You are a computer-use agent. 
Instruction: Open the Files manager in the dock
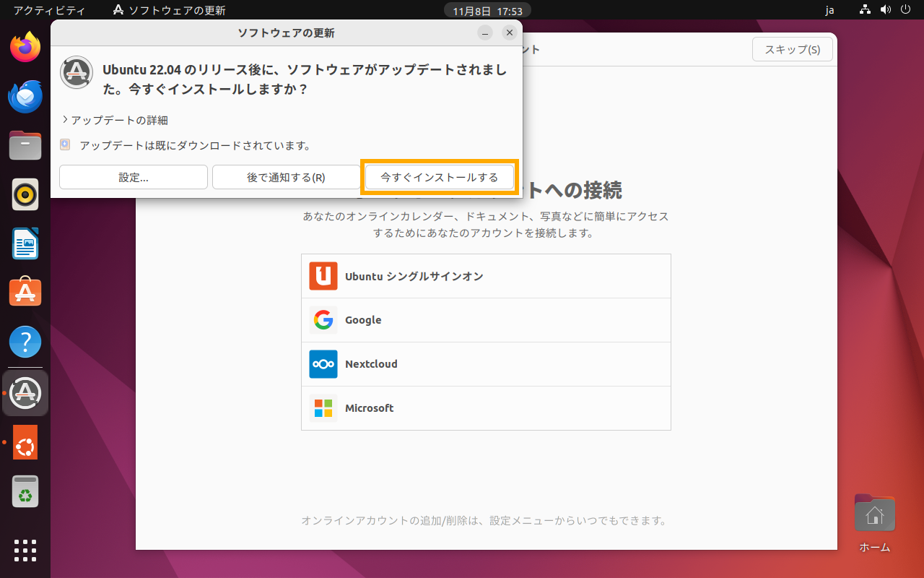click(25, 145)
